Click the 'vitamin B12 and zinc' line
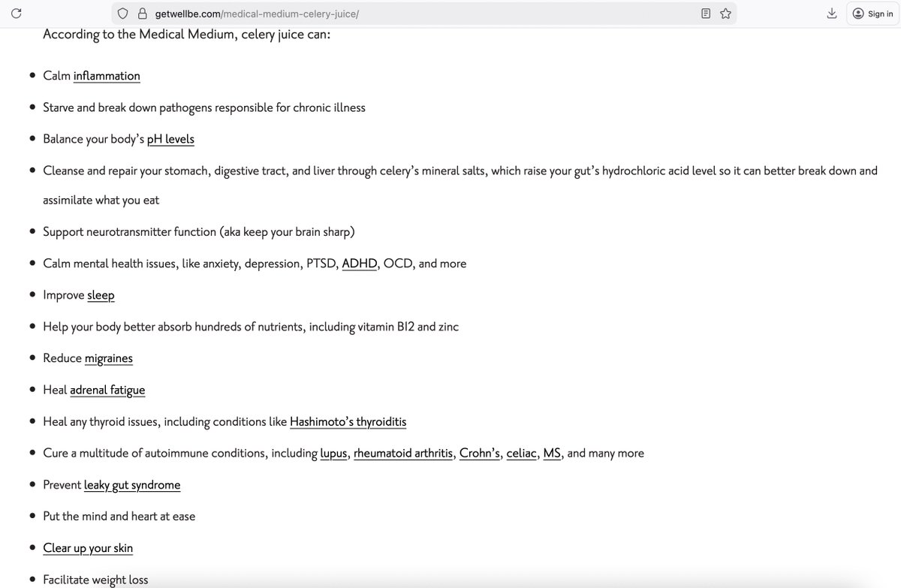 251,327
